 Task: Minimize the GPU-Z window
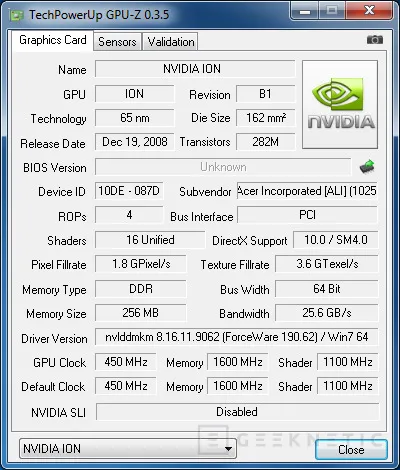tap(305, 11)
